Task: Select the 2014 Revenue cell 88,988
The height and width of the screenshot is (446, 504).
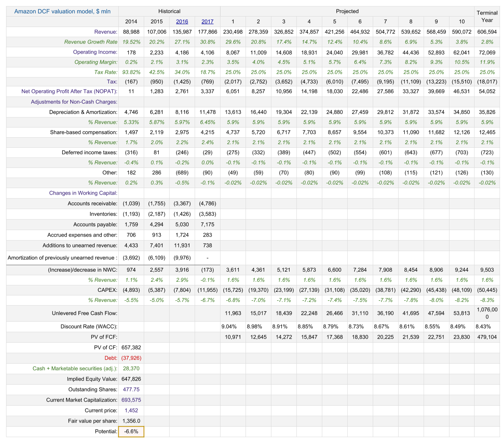Action: [131, 32]
